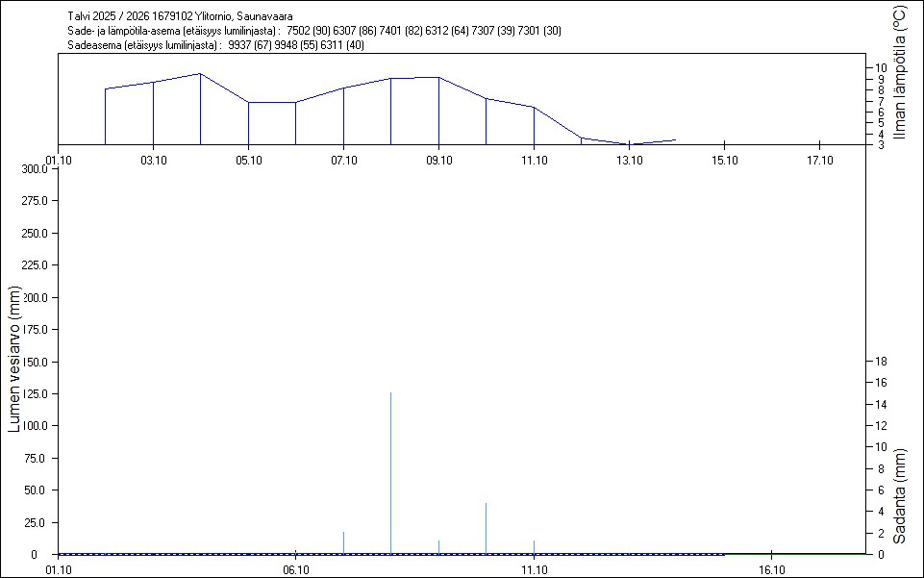Click the 'Ilman lämpötila (°C)' axis title
This screenshot has height=578, width=924.
[899, 74]
